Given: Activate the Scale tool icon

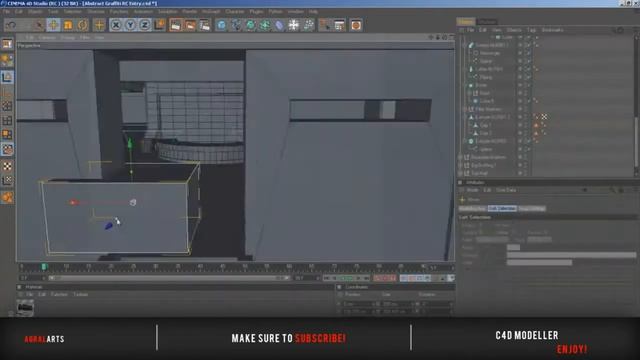Looking at the screenshot, I should [x=68, y=25].
